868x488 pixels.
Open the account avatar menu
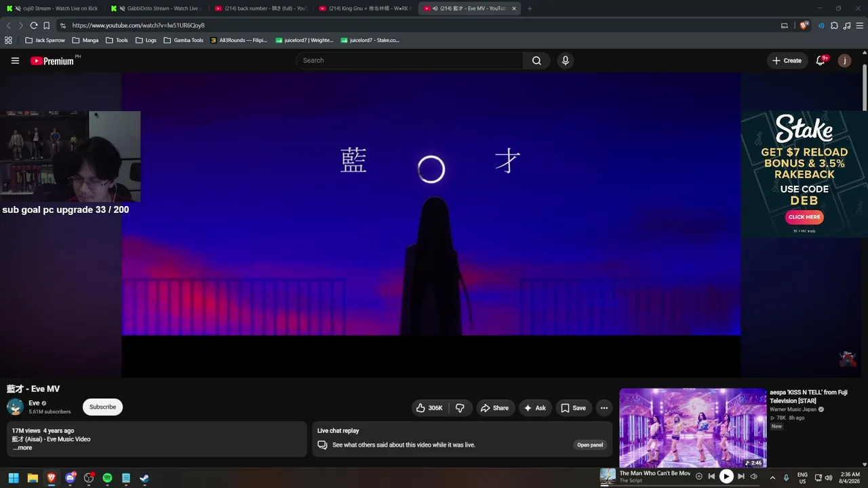click(x=844, y=60)
